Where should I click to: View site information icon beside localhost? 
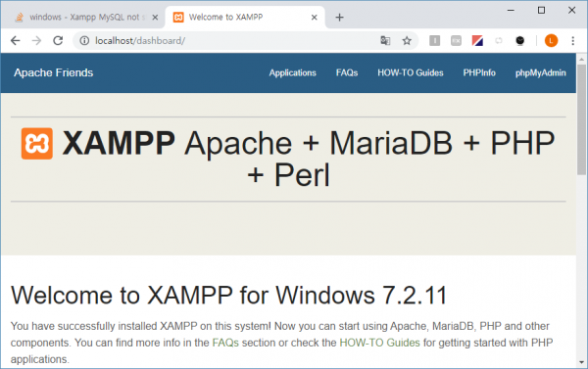coord(84,40)
